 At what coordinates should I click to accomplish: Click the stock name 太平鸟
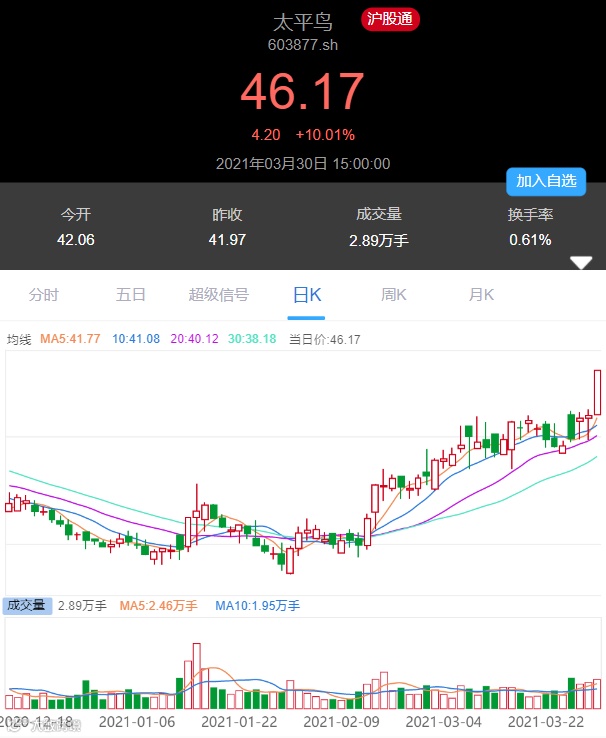[x=303, y=22]
